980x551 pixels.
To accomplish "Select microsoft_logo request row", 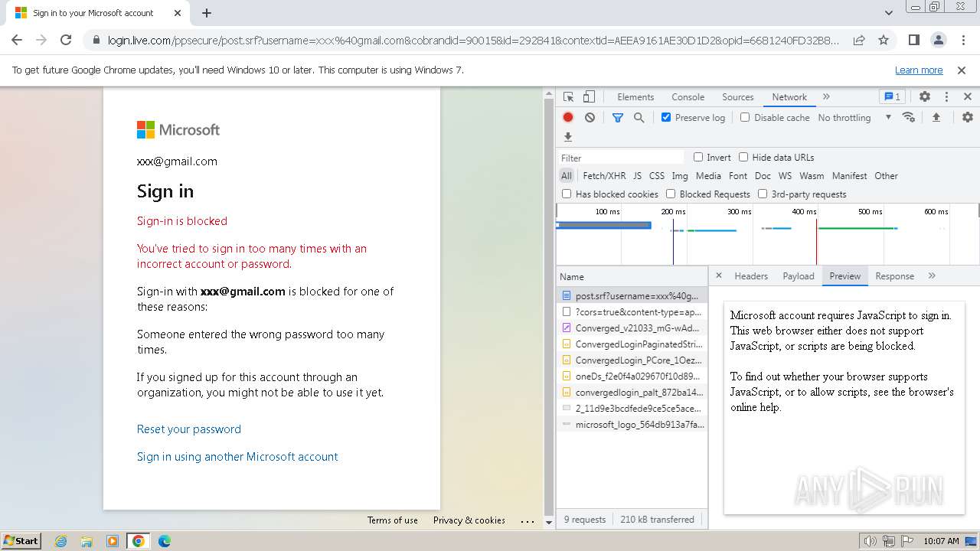I will pyautogui.click(x=632, y=424).
